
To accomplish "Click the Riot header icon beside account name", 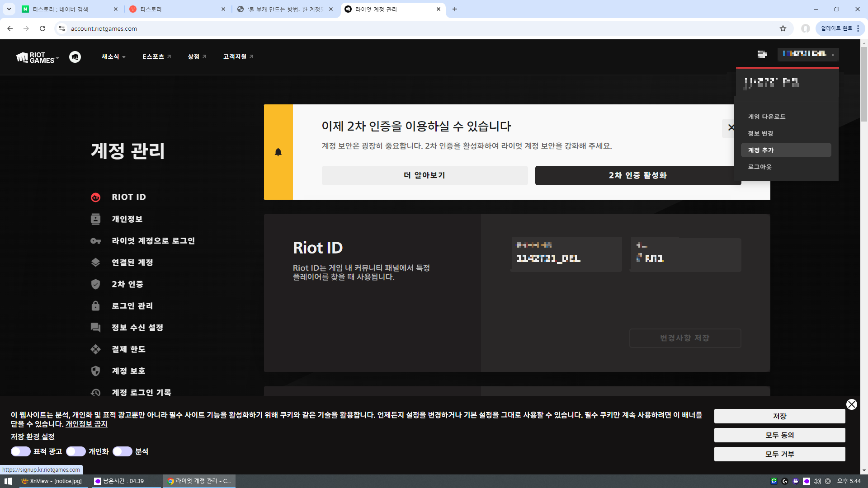I will point(762,54).
